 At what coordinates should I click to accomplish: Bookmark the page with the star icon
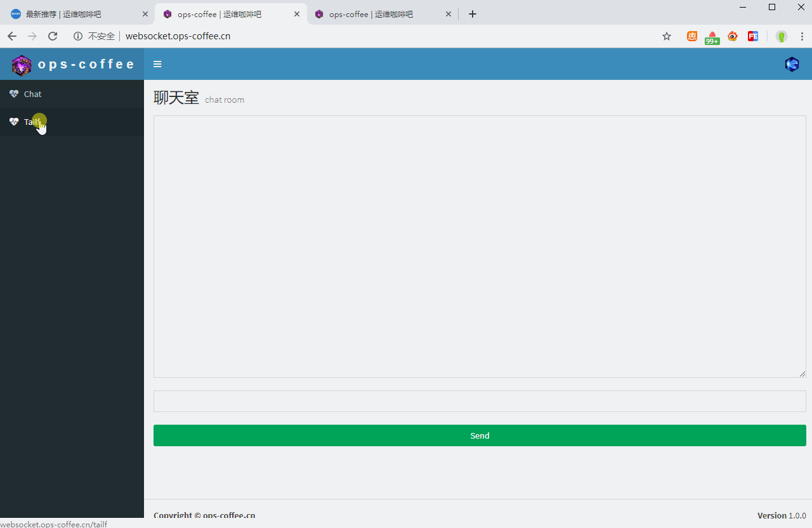(666, 36)
